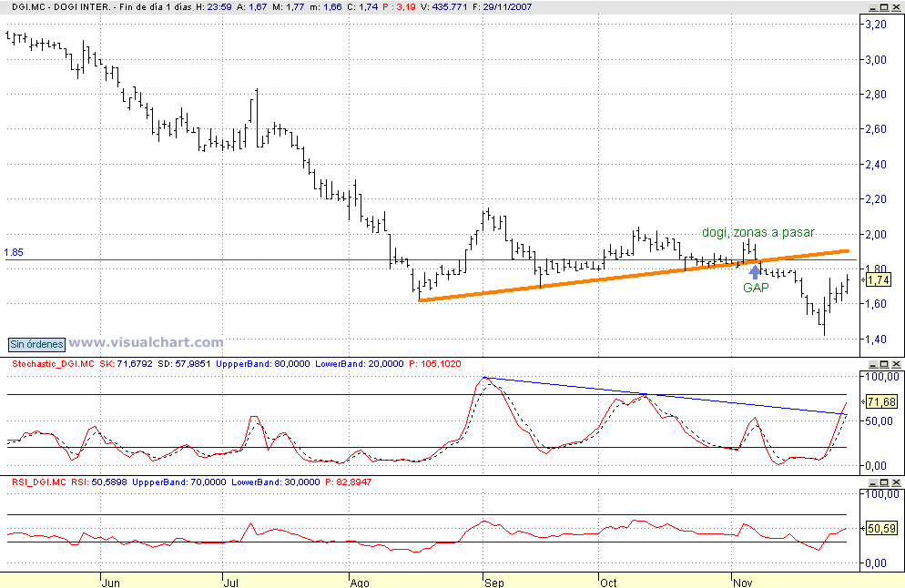Click RSI 'UppperBand: 70,0000' label

coord(179,482)
